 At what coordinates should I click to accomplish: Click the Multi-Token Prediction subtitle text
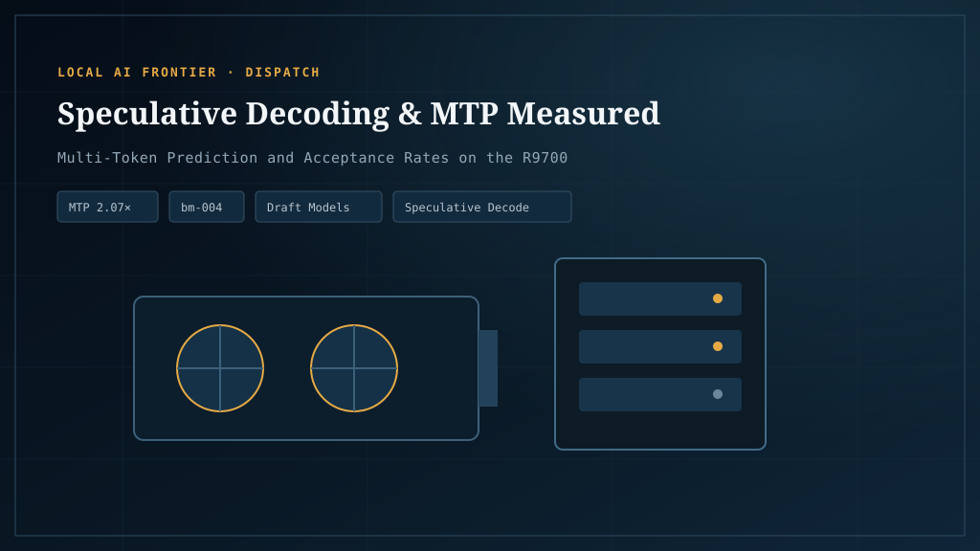click(313, 158)
